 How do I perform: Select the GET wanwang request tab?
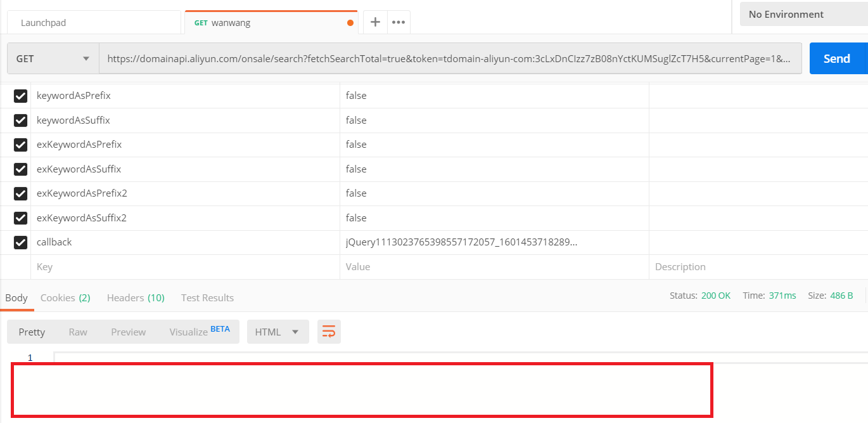coord(271,23)
